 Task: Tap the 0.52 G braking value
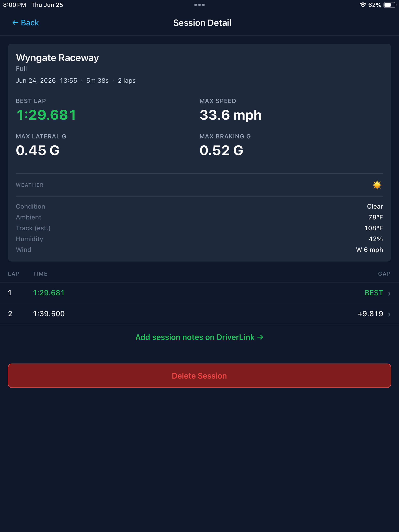click(221, 150)
